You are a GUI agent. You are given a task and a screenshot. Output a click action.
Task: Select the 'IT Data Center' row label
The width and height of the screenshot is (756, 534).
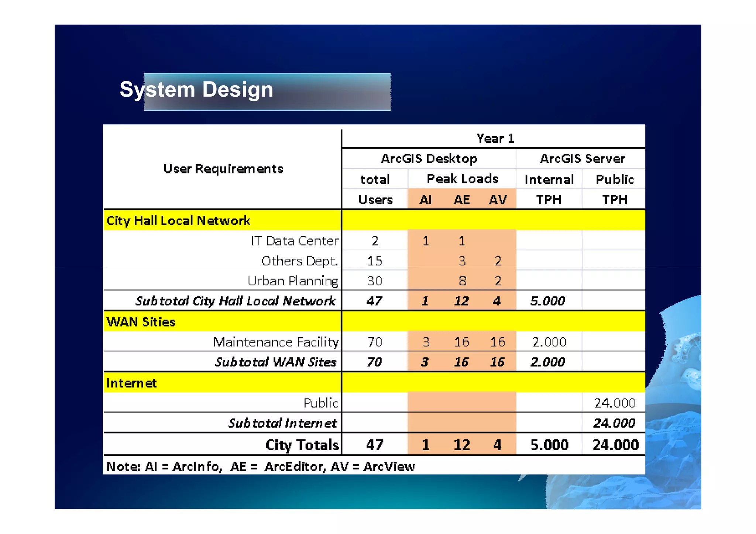point(295,241)
